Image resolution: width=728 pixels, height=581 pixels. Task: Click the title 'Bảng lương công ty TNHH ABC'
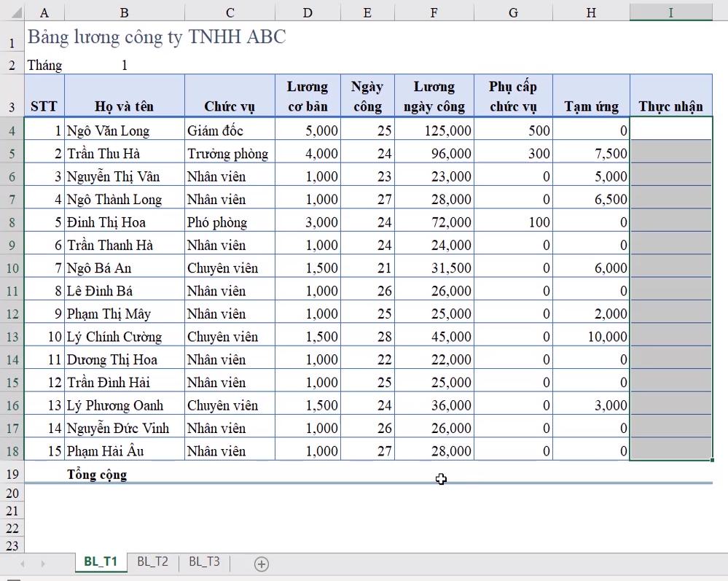coord(157,37)
